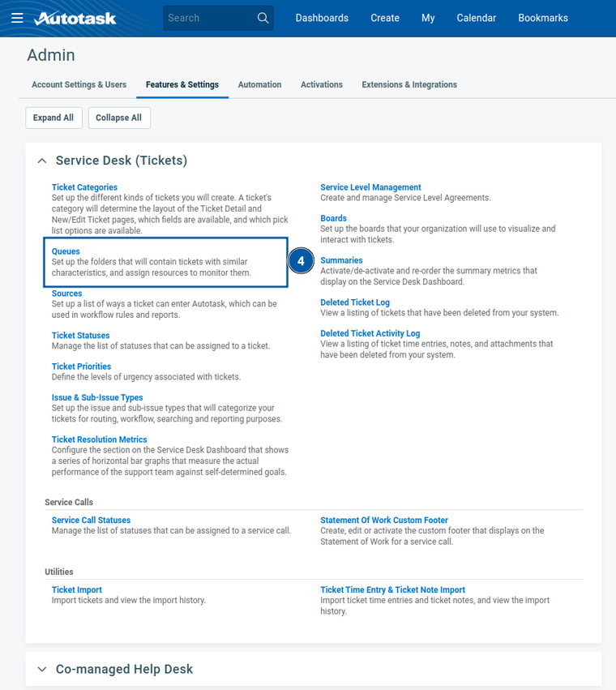The image size is (616, 690).
Task: Click the Expand All button
Action: point(53,118)
